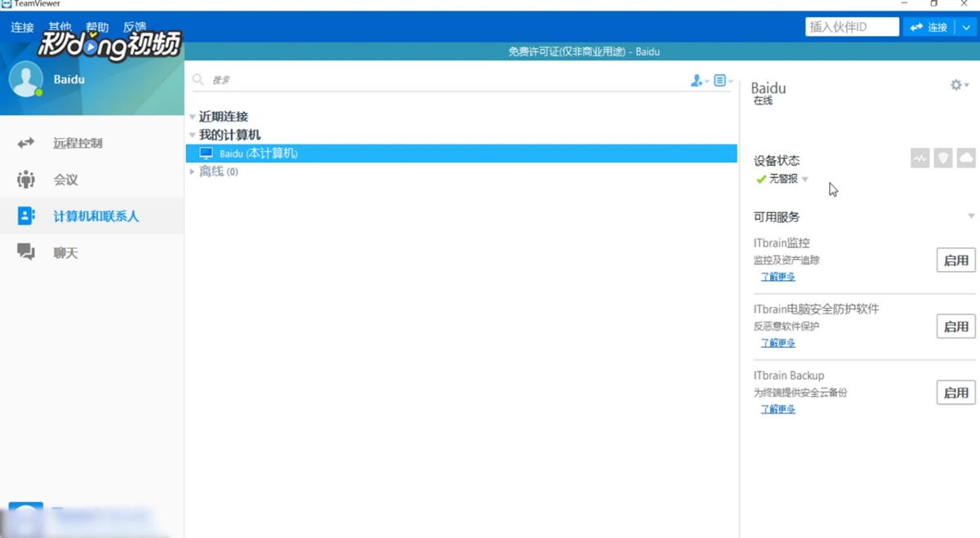The image size is (980, 538).
Task: Minimize the TeamViewer window
Action: 905,3
